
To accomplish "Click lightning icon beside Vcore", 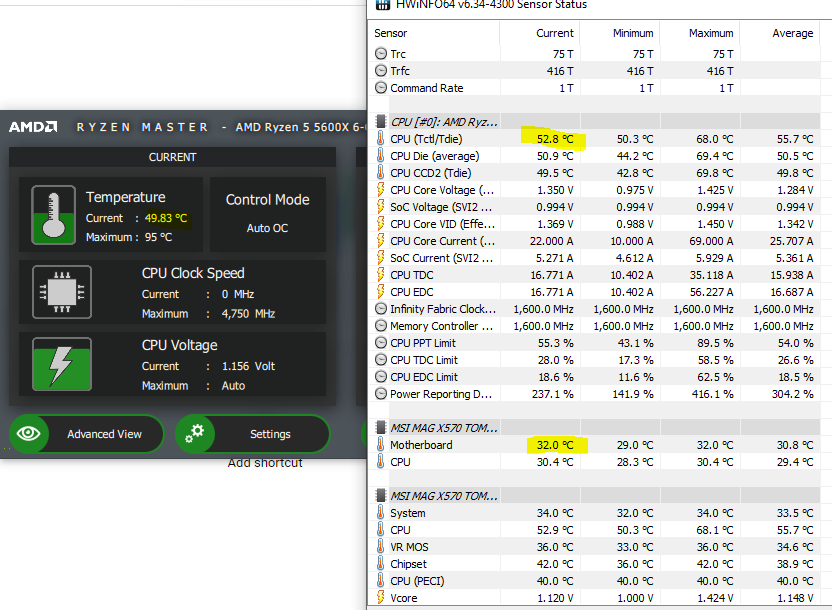I will click(x=380, y=597).
